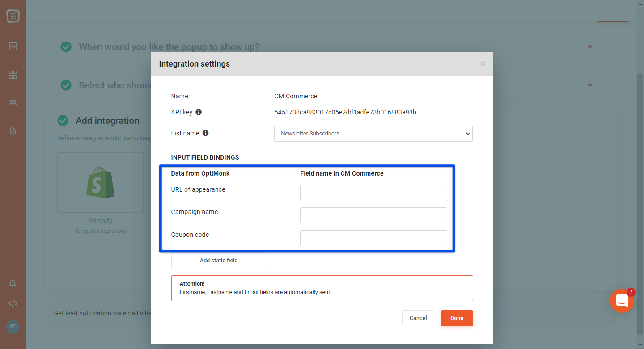This screenshot has height=349, width=644.
Task: Click the green check beside popup timing question
Action: (x=66, y=46)
